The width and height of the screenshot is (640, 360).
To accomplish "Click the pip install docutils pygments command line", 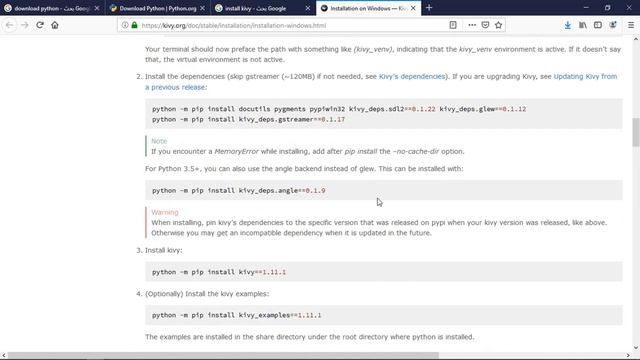I will [x=339, y=109].
